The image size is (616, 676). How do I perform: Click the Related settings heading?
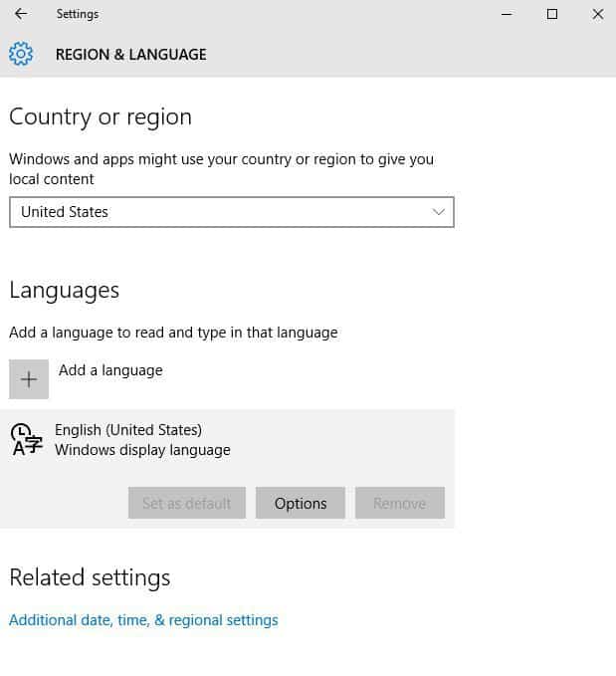(x=90, y=577)
